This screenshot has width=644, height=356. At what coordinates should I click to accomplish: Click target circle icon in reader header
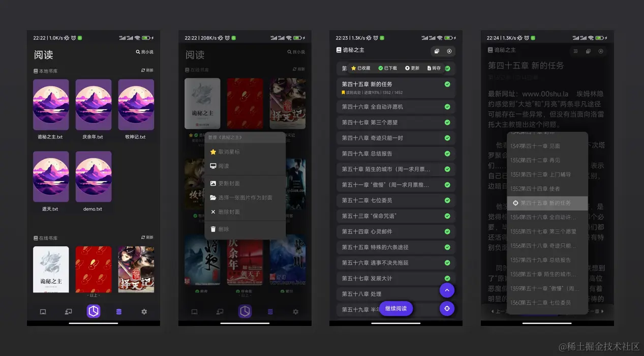(x=601, y=51)
